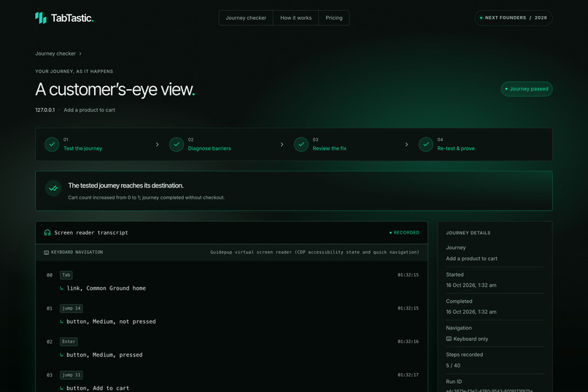Click the chevron after Test the journey step
Screen dimensions: 588x392
pos(157,145)
